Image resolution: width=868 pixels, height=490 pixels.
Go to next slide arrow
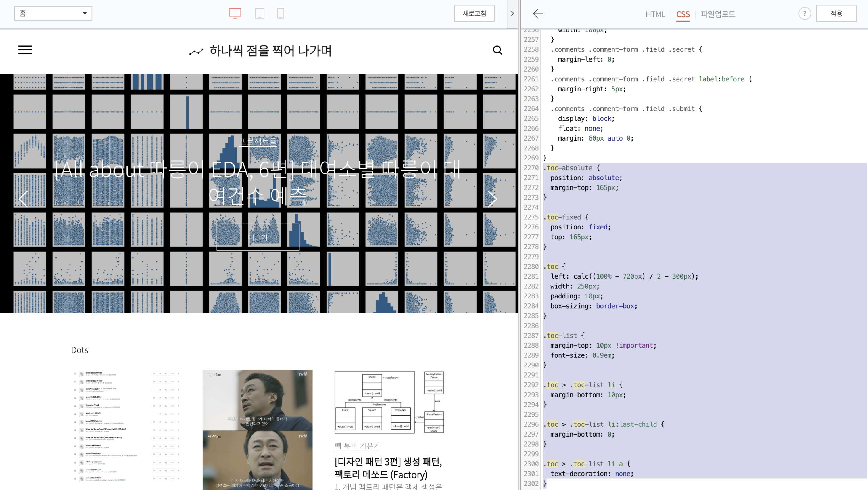(x=492, y=199)
